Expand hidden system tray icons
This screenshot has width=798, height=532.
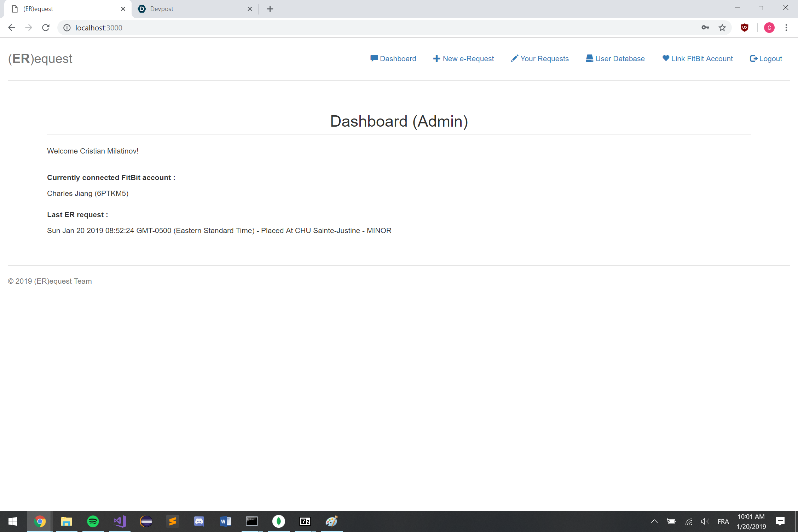pos(654,521)
